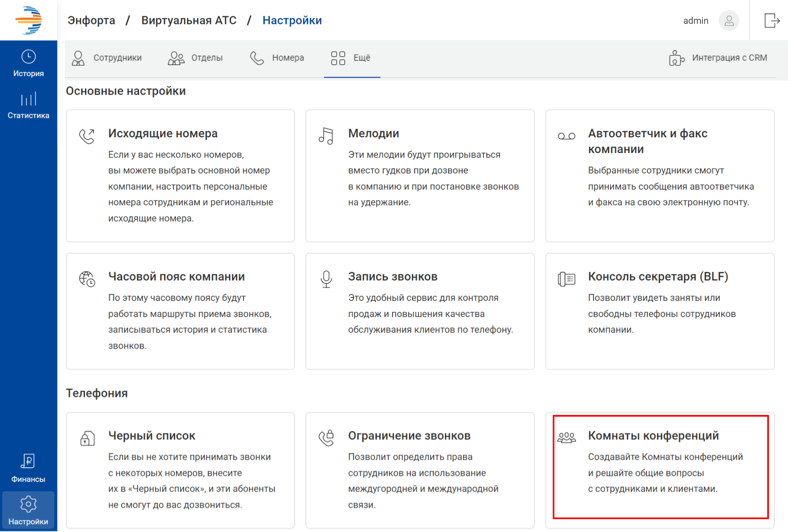This screenshot has height=532, width=788.
Task: Click the locked phone icon for Ограничение звонков
Action: [327, 438]
